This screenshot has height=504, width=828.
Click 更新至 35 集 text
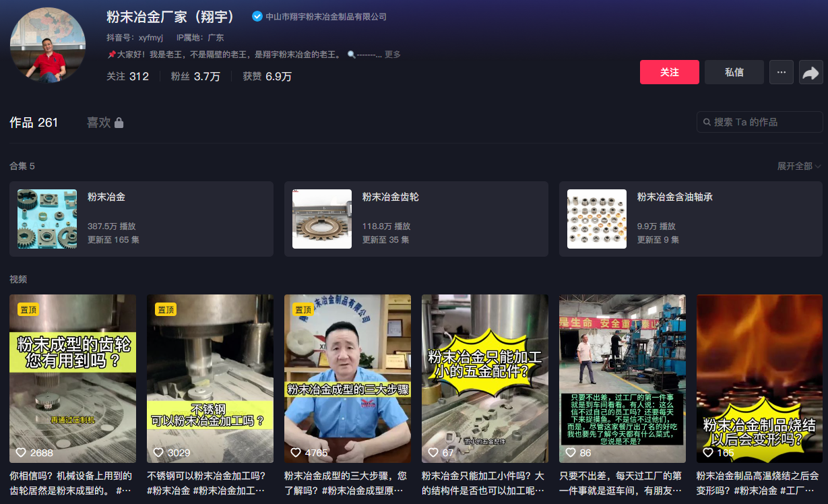pyautogui.click(x=385, y=240)
